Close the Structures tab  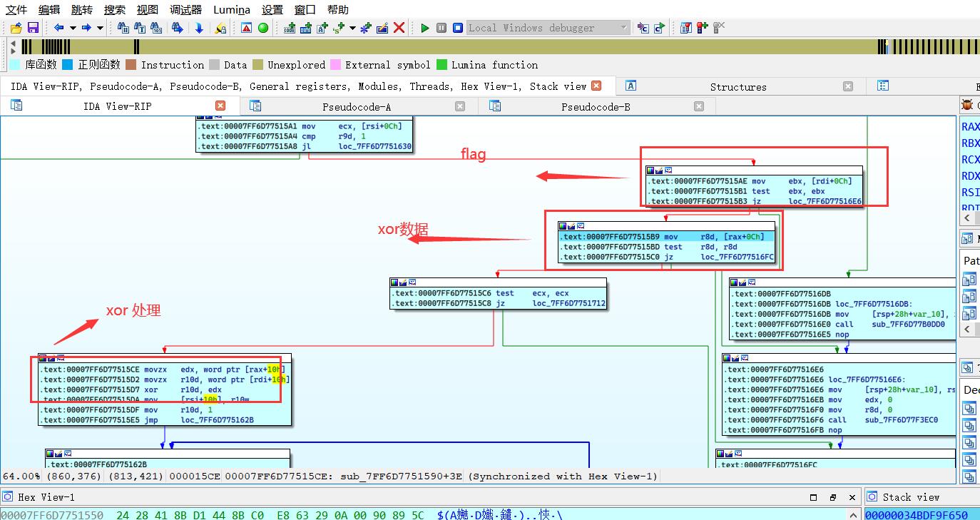(848, 86)
